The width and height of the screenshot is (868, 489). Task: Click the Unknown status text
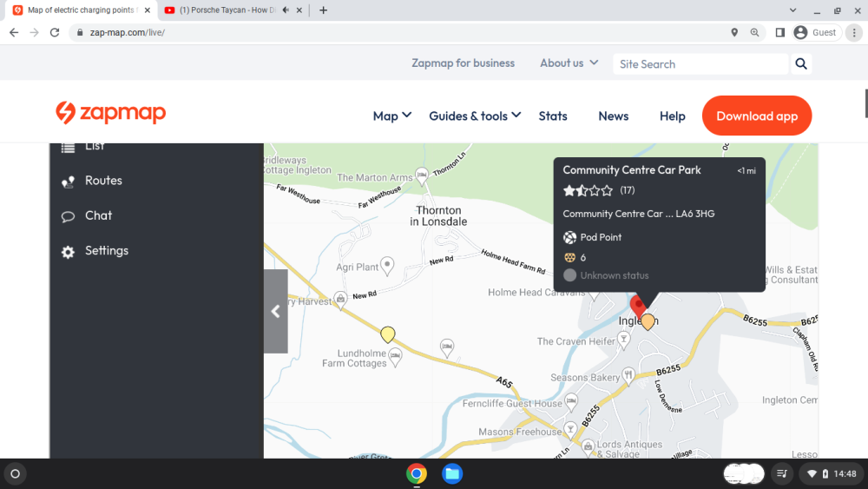615,275
